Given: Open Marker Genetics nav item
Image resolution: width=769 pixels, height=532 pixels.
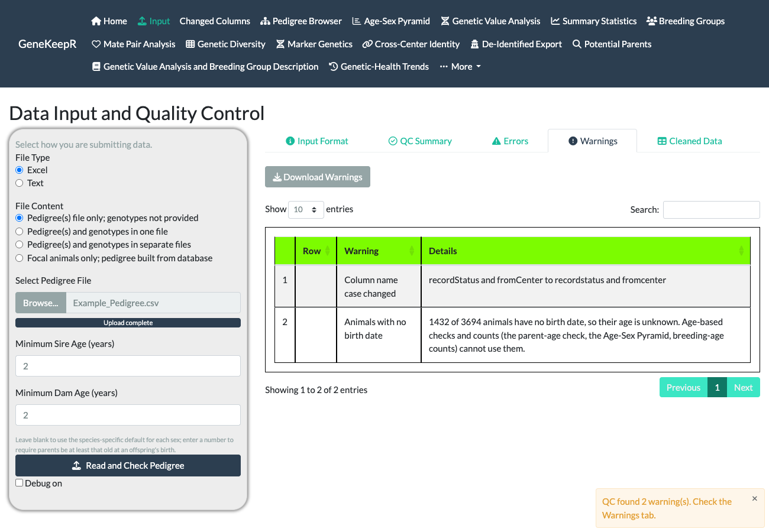Looking at the screenshot, I should coord(314,44).
